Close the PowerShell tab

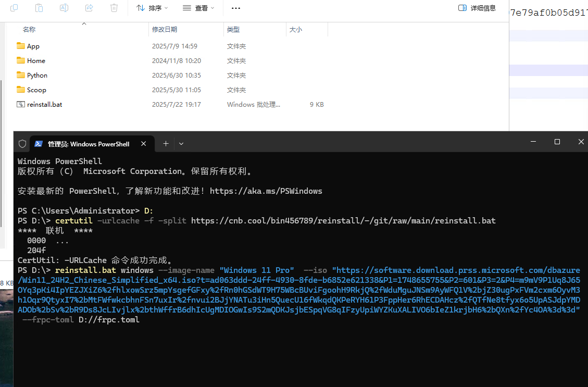point(144,144)
